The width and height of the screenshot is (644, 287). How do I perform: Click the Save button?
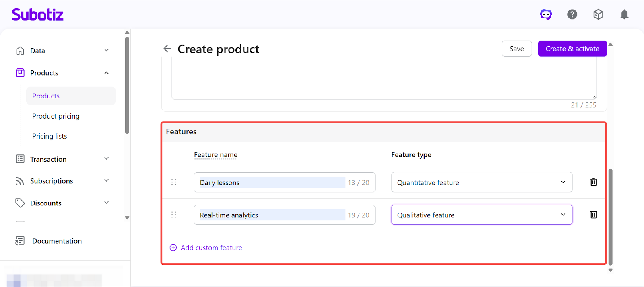tap(516, 49)
